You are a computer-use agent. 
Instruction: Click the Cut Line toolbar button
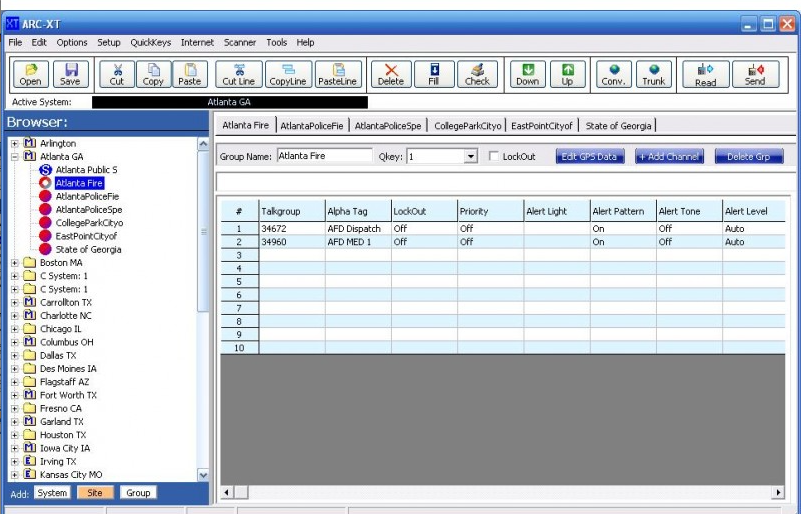pos(239,75)
